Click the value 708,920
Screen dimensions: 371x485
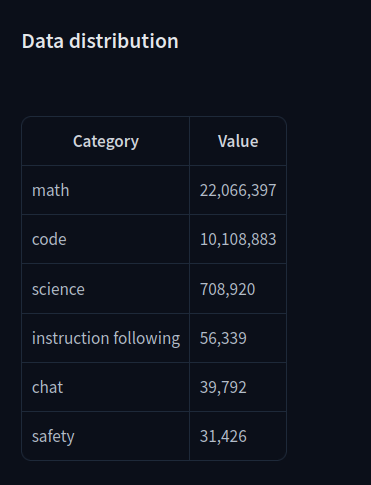(x=227, y=289)
